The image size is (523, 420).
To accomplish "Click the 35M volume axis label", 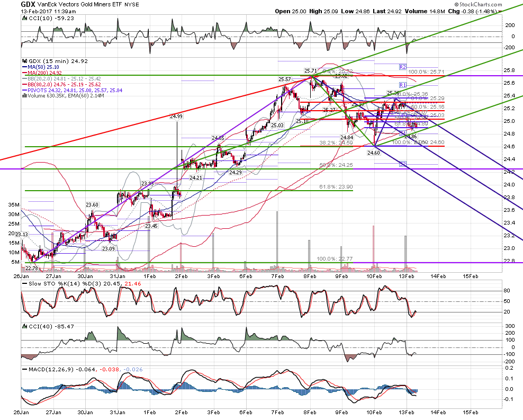I will [x=14, y=205].
